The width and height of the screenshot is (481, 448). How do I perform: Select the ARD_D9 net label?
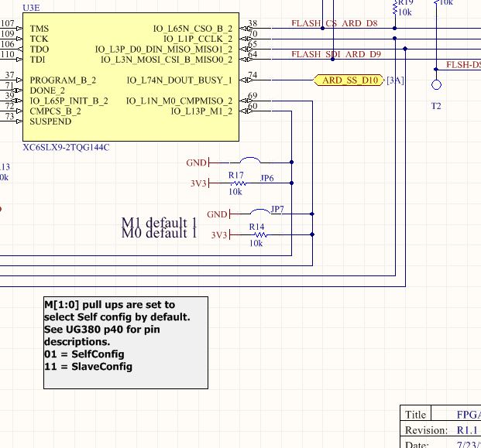click(361, 54)
